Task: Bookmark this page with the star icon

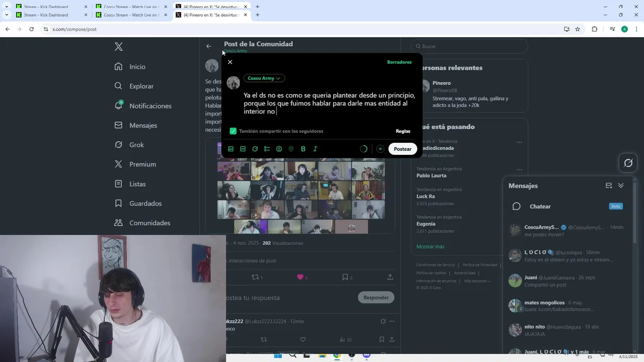Action: (x=578, y=29)
